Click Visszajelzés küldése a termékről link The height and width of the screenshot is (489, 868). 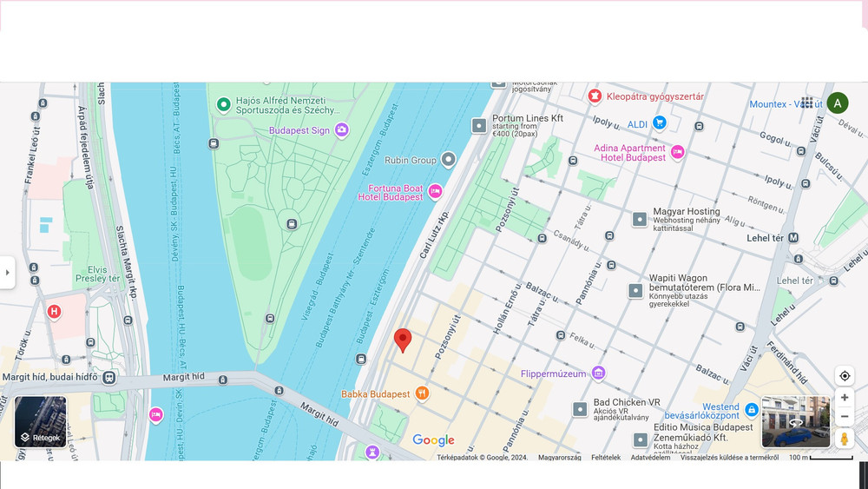pyautogui.click(x=729, y=458)
